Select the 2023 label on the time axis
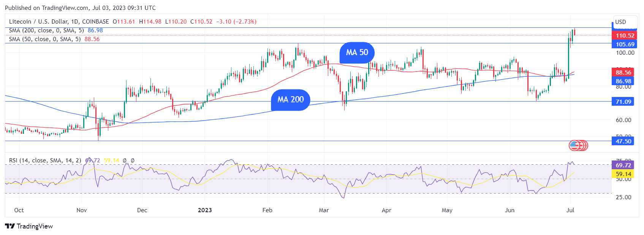 point(205,210)
